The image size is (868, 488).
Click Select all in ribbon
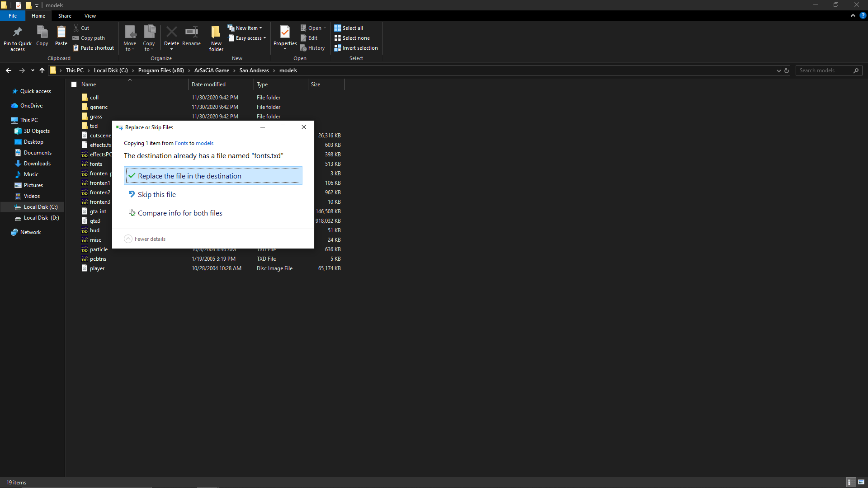[349, 28]
